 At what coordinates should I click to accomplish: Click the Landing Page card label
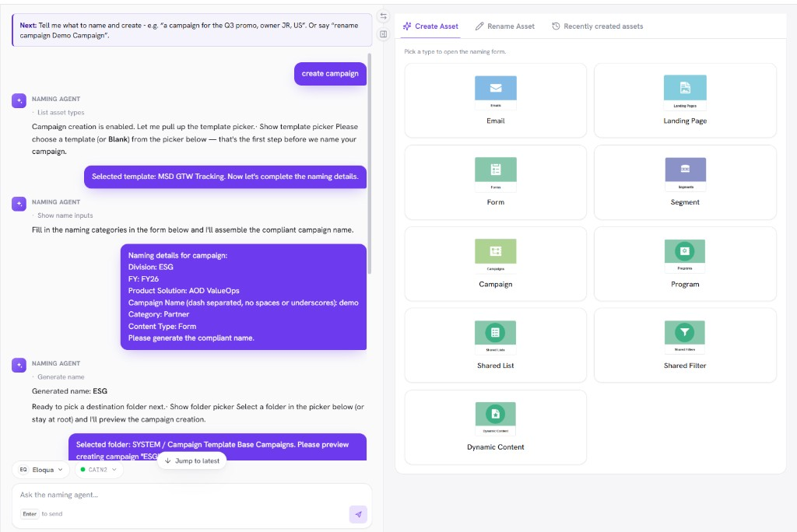click(685, 121)
